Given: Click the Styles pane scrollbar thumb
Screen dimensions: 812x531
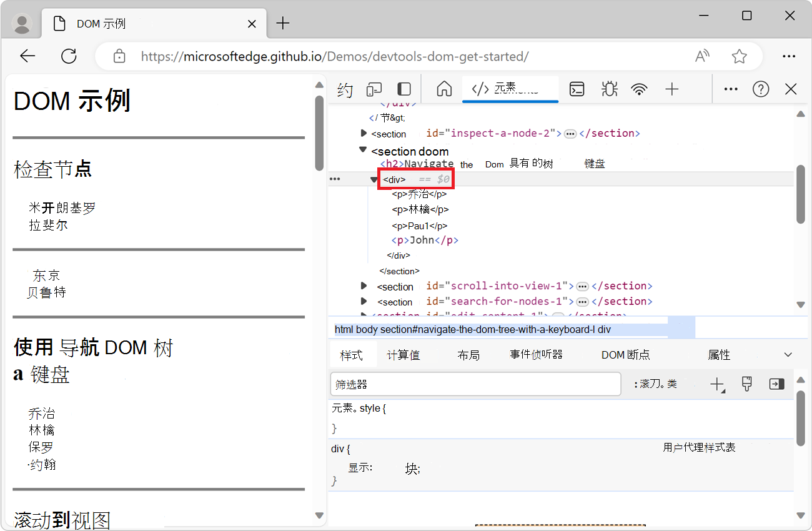Looking at the screenshot, I should coord(801,419).
